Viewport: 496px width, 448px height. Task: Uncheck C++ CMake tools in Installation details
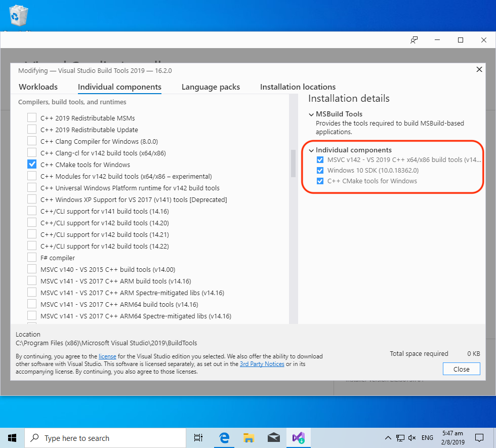coord(320,181)
